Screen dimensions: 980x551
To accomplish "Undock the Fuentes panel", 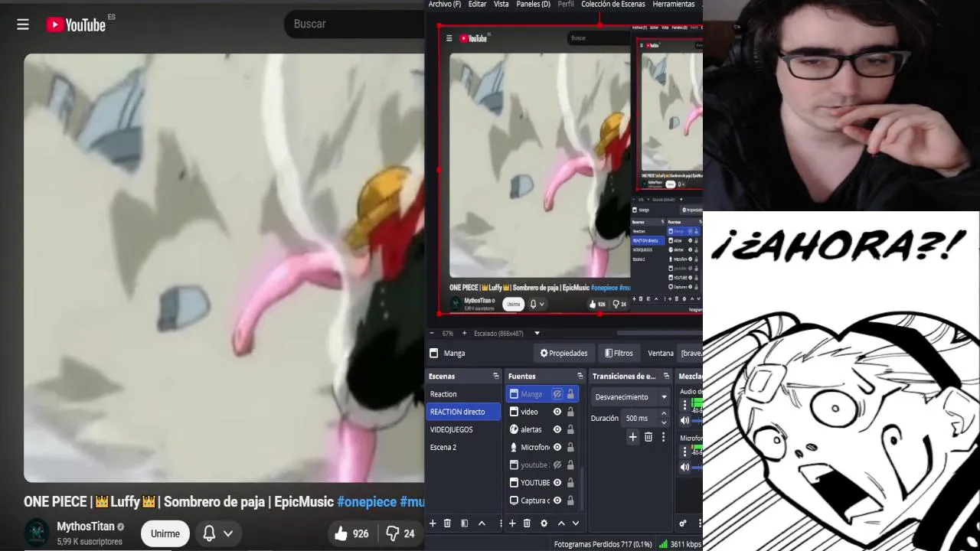I will 580,376.
